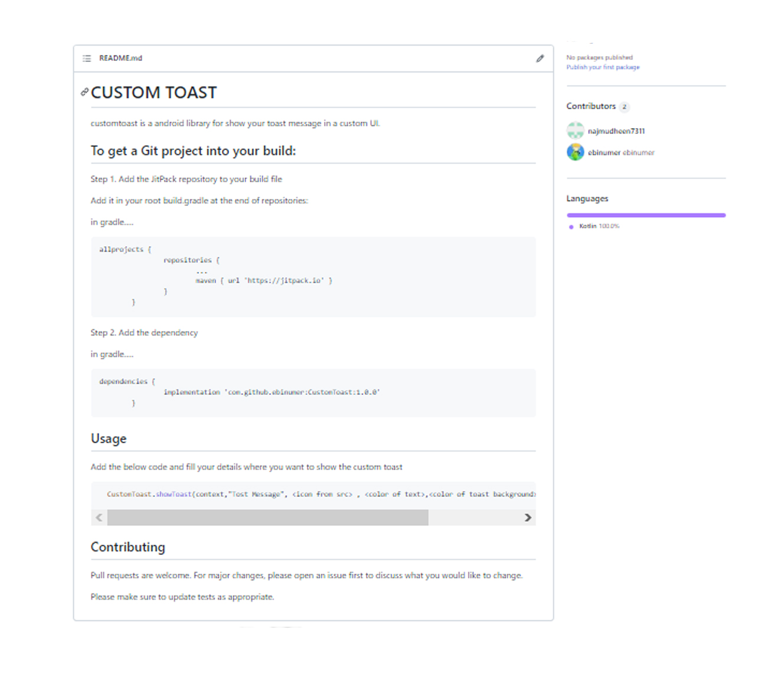Visit the ebinumer username link
The width and height of the screenshot is (765, 700).
point(604,152)
